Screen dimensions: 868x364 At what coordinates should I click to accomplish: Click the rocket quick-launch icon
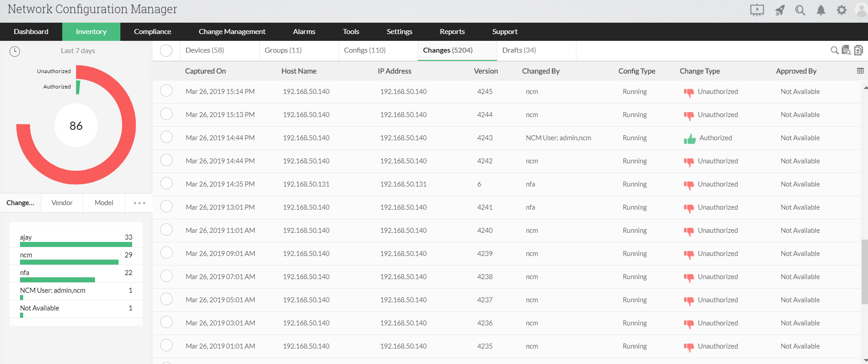coord(780,10)
